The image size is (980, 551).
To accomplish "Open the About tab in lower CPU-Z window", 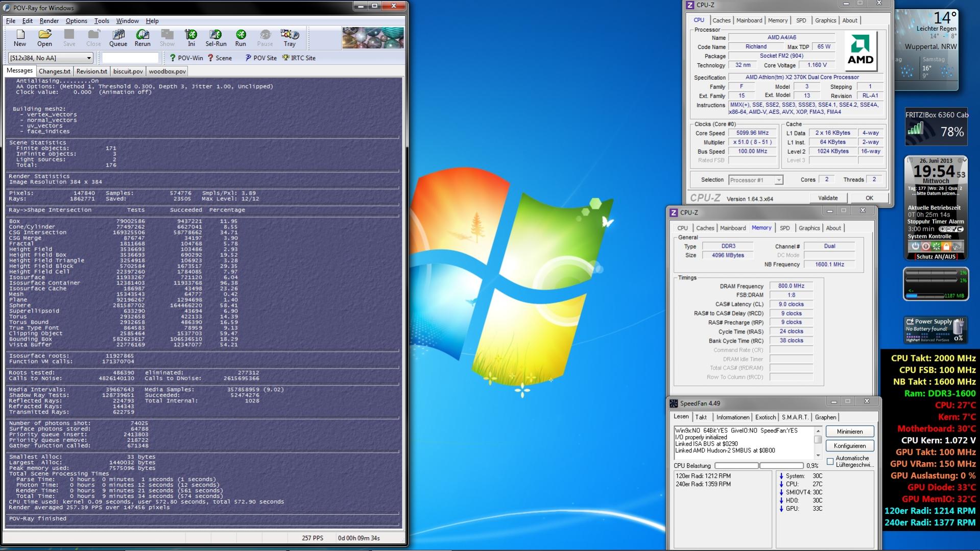I will [833, 228].
